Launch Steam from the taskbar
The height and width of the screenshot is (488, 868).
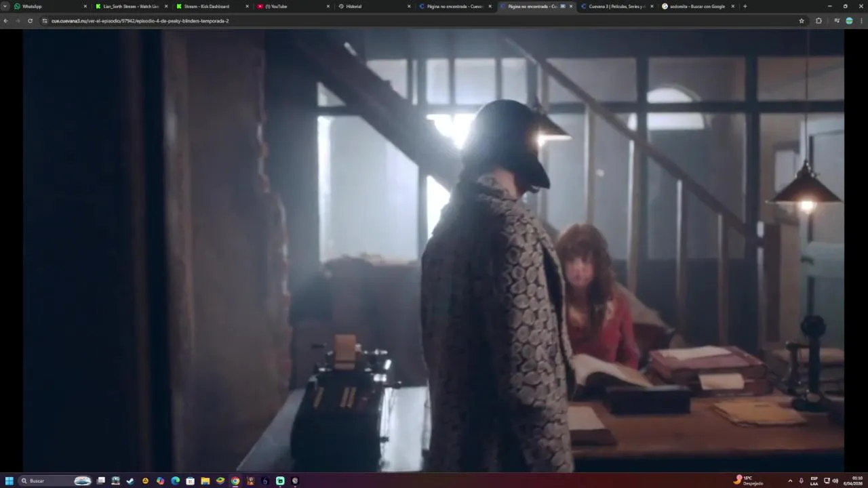tap(130, 481)
